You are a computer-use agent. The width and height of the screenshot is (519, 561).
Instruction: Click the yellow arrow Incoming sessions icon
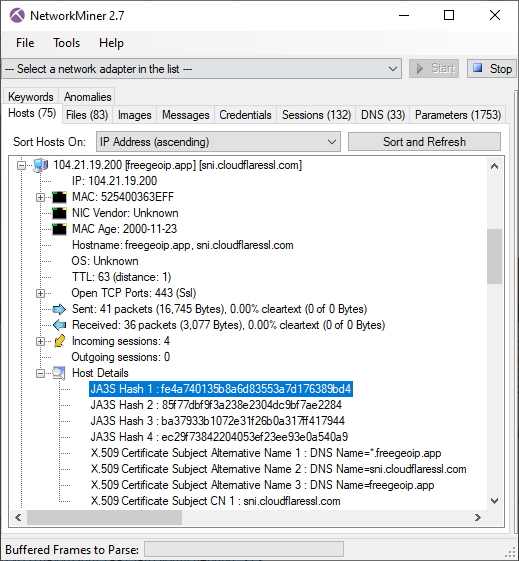pyautogui.click(x=59, y=341)
